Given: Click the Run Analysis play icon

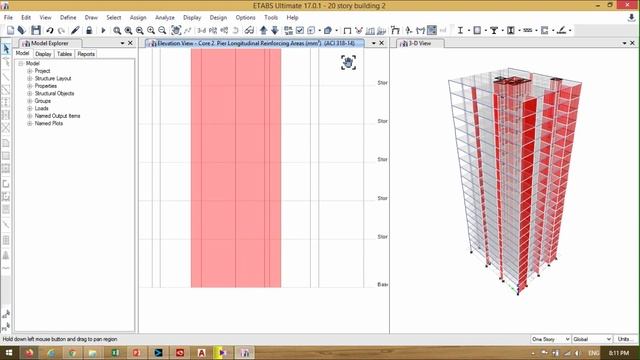Looking at the screenshot, I should [x=103, y=30].
